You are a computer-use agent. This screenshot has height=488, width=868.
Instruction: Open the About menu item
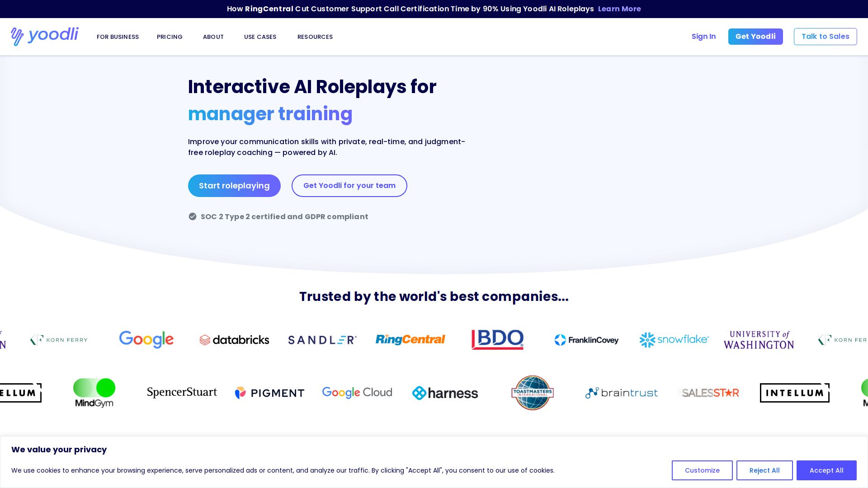tap(213, 37)
